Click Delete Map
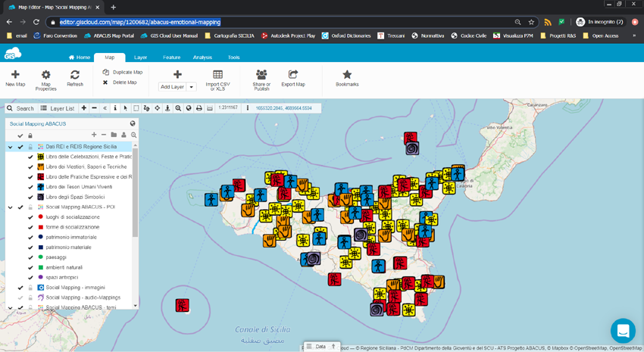This screenshot has height=352, width=644. (120, 83)
